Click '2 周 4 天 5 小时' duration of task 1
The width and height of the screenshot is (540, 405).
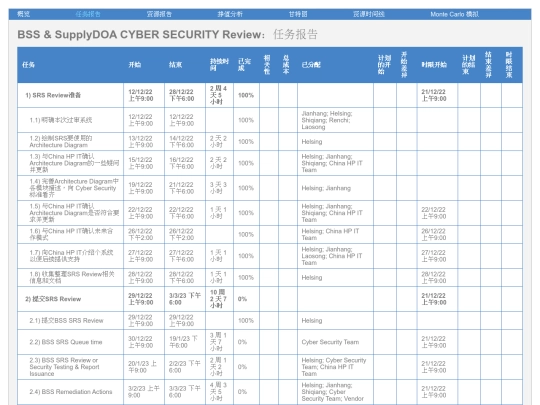[x=218, y=95]
